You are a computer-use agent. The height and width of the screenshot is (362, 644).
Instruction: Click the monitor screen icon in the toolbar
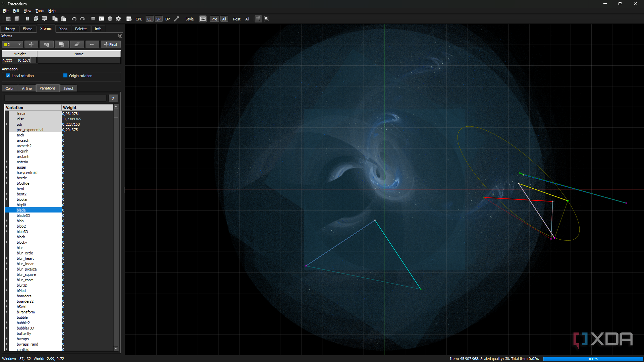[44, 19]
